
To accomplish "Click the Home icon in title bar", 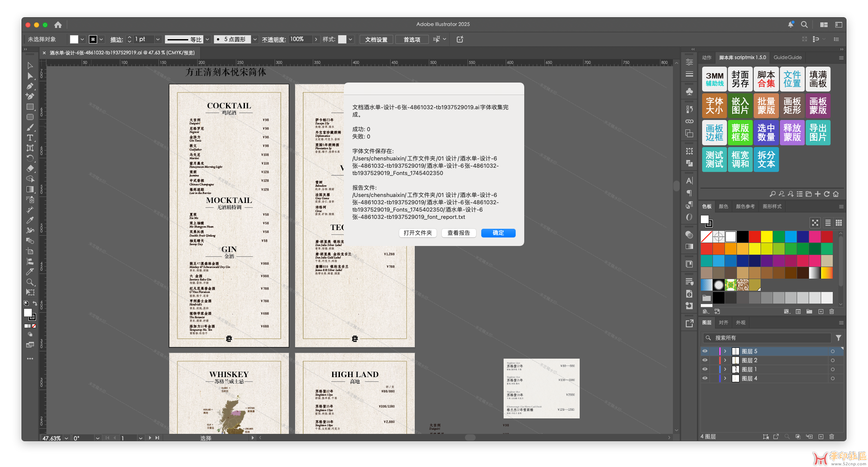I will [58, 25].
